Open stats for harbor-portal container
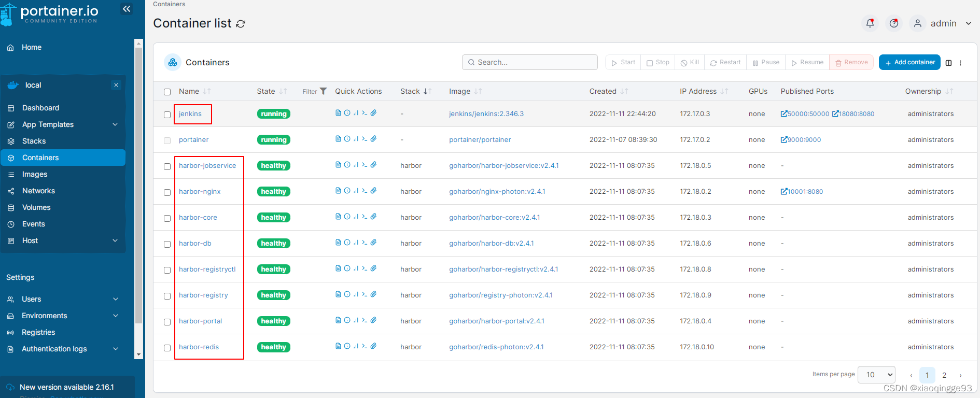The height and width of the screenshot is (398, 980). [x=356, y=320]
